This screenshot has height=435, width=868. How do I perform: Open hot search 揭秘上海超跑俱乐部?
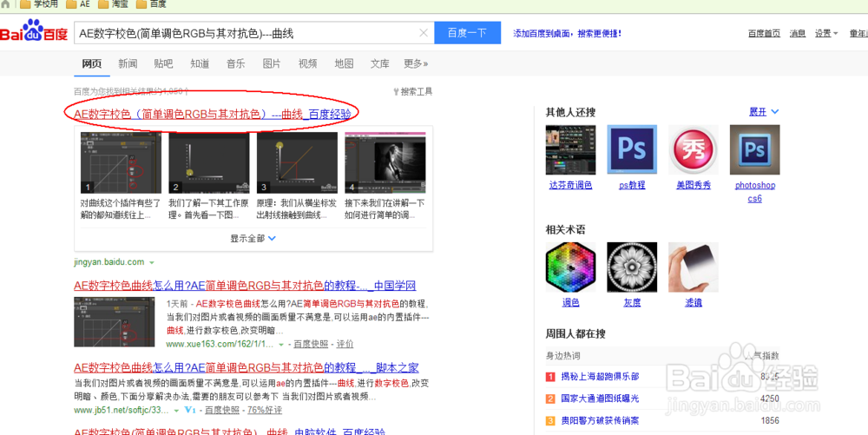[600, 376]
